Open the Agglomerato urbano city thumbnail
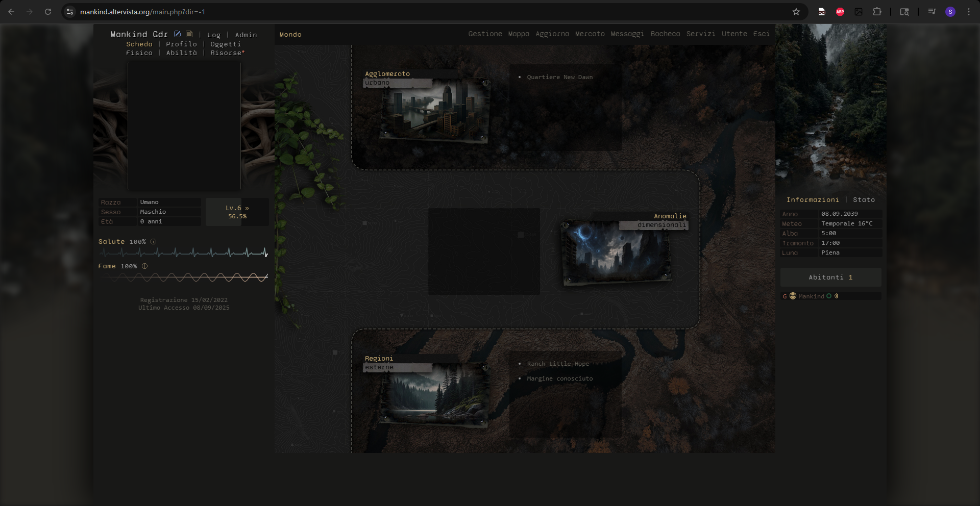980x506 pixels. (434, 111)
